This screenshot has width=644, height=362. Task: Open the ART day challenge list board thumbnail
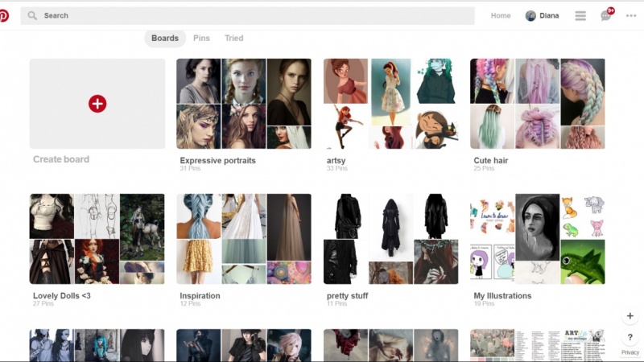(x=538, y=345)
